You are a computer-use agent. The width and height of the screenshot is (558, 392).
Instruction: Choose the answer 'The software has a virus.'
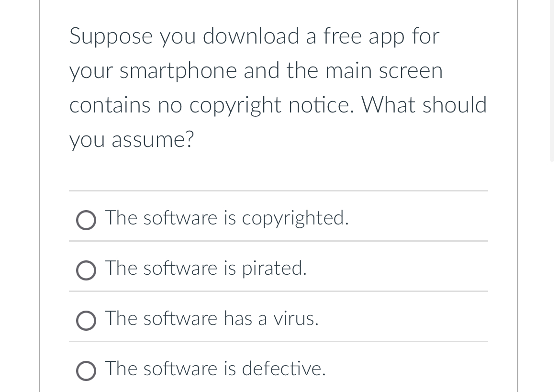pos(212,319)
